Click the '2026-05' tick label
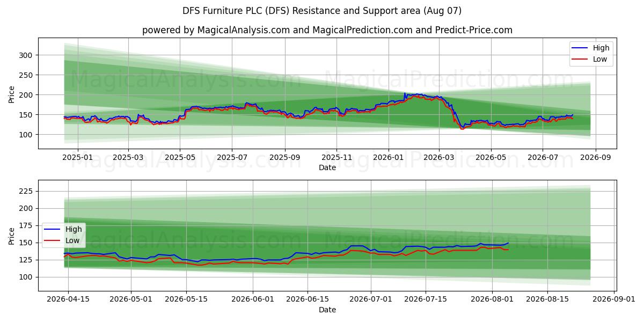 (x=491, y=157)
